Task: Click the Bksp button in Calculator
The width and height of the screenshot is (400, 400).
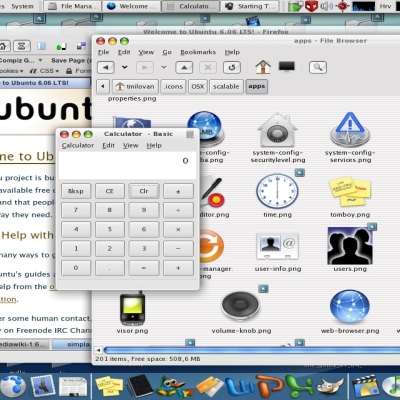Action: 76,191
